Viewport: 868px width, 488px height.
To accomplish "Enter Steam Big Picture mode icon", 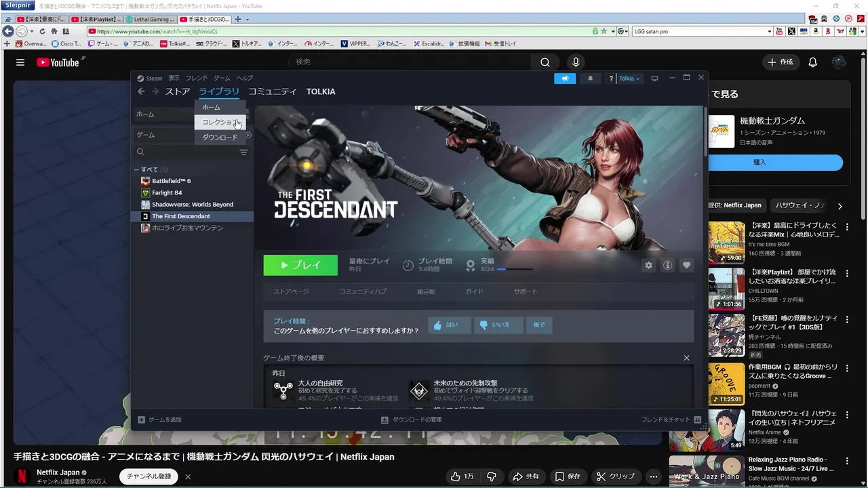I will click(x=654, y=79).
